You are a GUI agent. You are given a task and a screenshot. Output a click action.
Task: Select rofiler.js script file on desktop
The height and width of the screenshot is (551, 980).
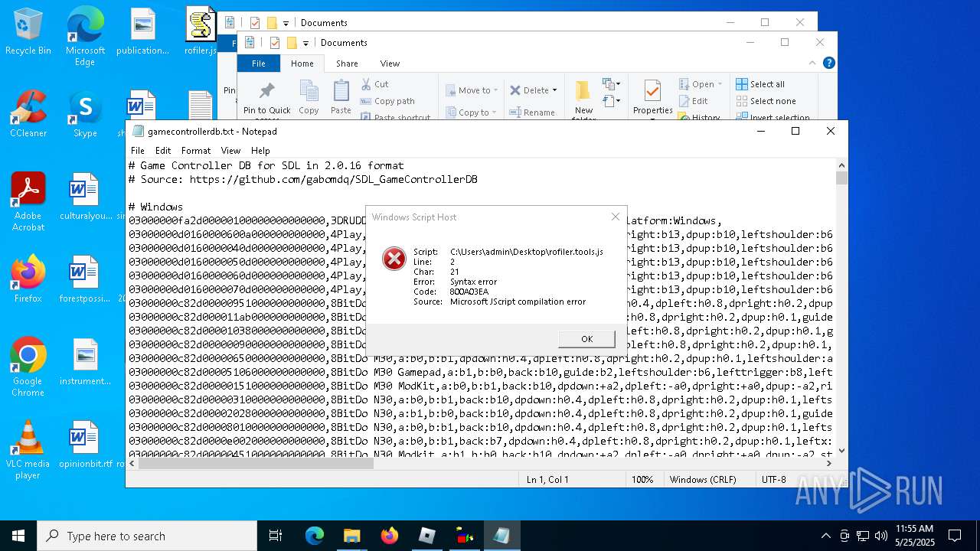click(201, 32)
